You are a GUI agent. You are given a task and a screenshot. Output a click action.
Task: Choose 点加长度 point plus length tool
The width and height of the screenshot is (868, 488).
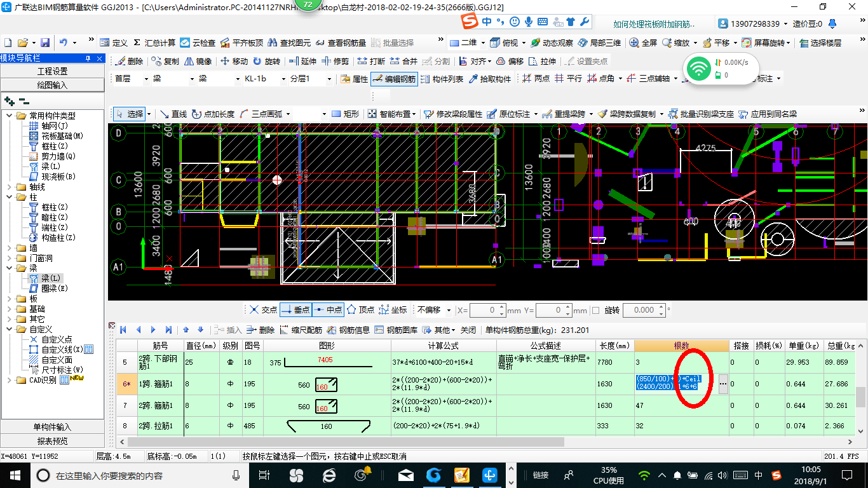click(x=213, y=114)
